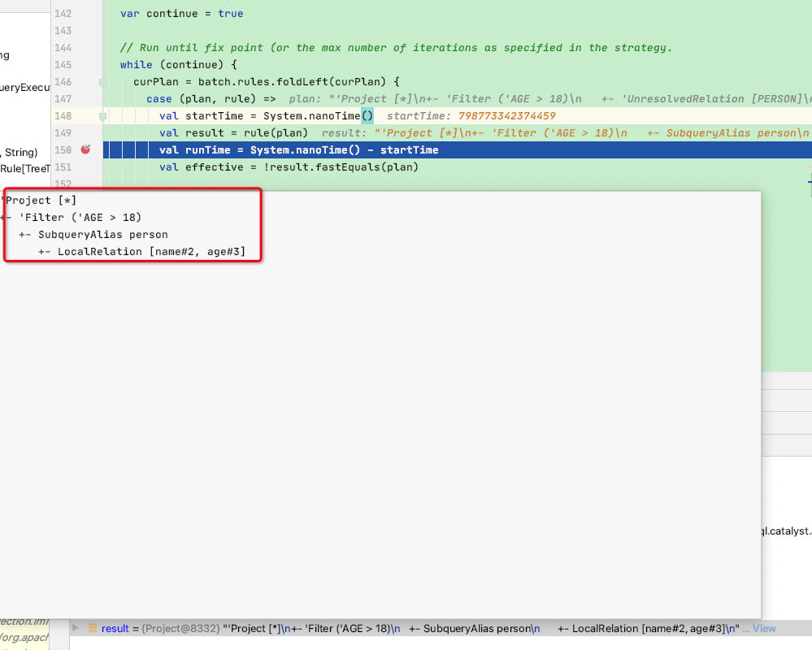Click the 'while (continue) {' statement
812x650 pixels.
click(x=179, y=65)
